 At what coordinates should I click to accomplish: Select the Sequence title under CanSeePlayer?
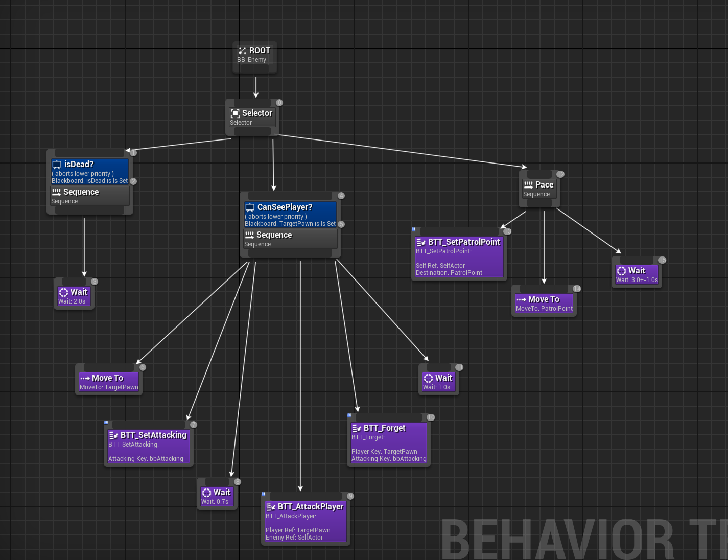[274, 235]
